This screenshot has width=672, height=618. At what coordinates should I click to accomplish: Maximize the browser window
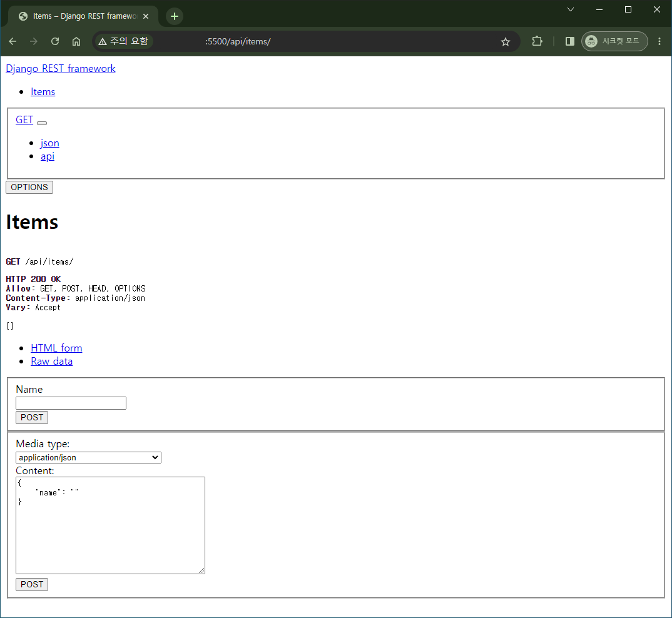click(628, 9)
